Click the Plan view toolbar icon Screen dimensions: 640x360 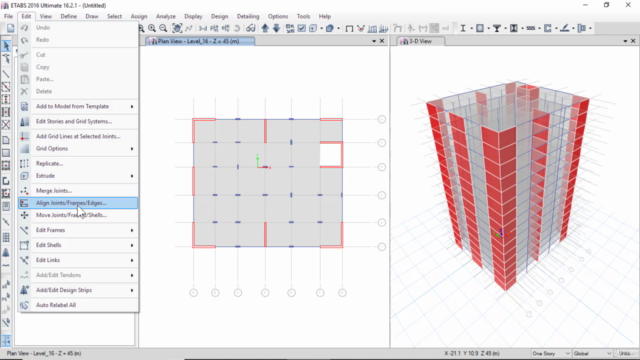coord(214,28)
